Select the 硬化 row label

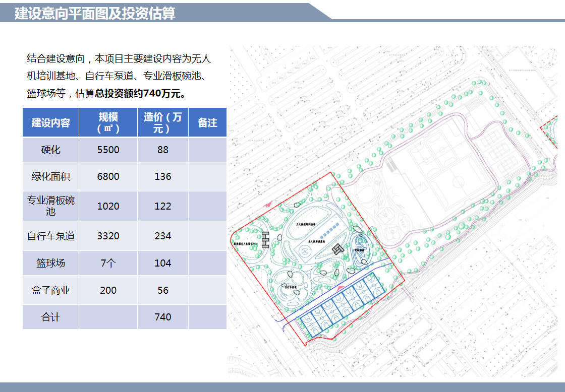[50, 150]
